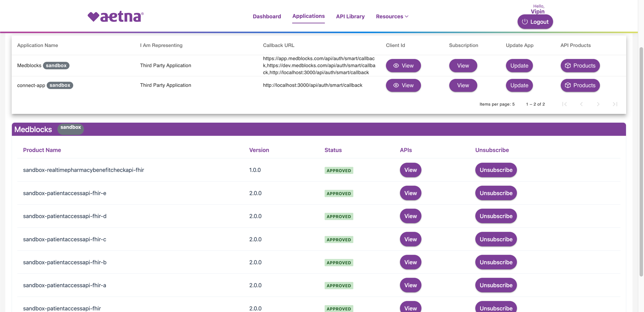View Subscription for Medblocks app
Image resolution: width=644 pixels, height=312 pixels.
pyautogui.click(x=463, y=66)
